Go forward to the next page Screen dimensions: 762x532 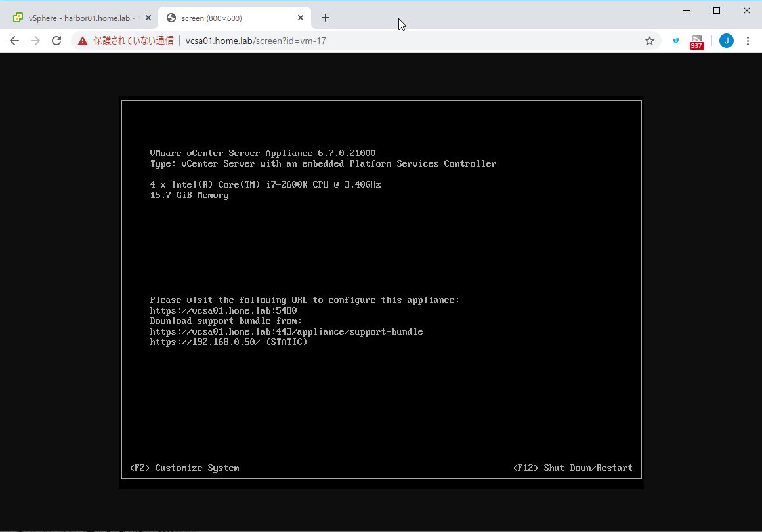pos(35,41)
